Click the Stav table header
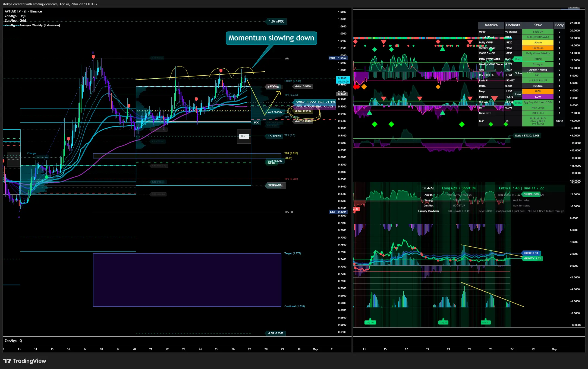Viewport: 588px width, 369px height. (537, 25)
